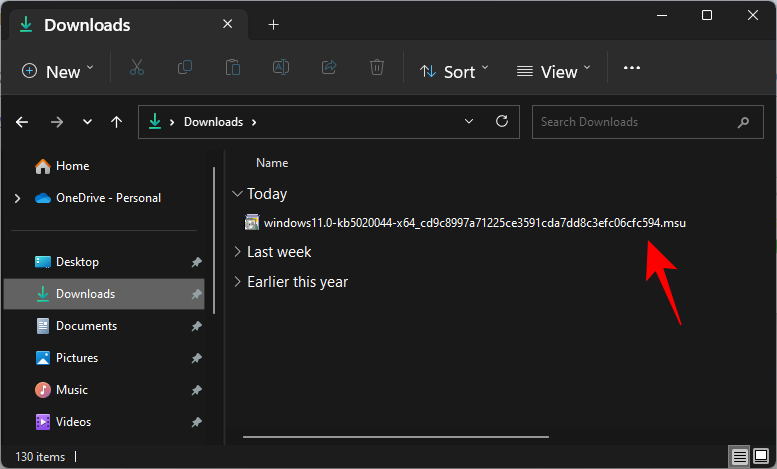Click the search magnifier icon
The image size is (777, 469).
(x=743, y=122)
